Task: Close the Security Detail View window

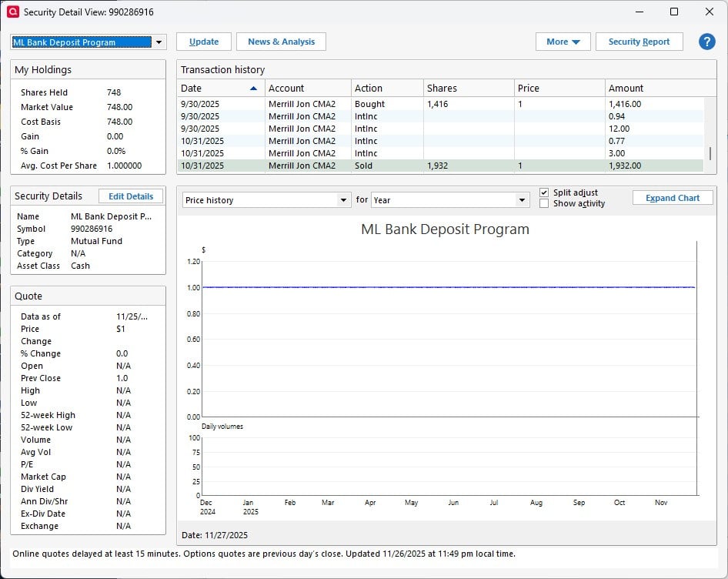Action: pos(709,12)
